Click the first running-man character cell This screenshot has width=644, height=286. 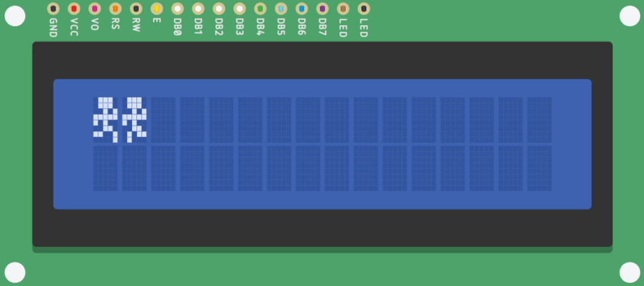pos(105,120)
